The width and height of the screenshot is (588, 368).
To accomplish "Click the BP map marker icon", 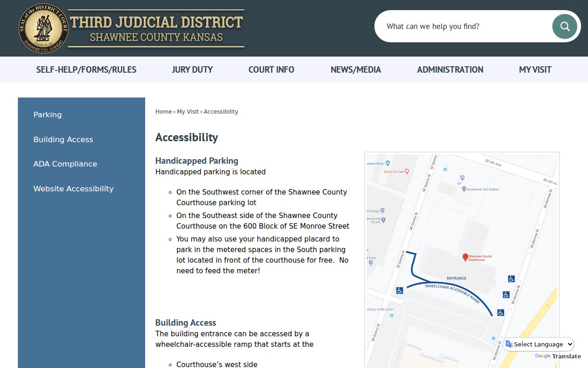I will [462, 178].
